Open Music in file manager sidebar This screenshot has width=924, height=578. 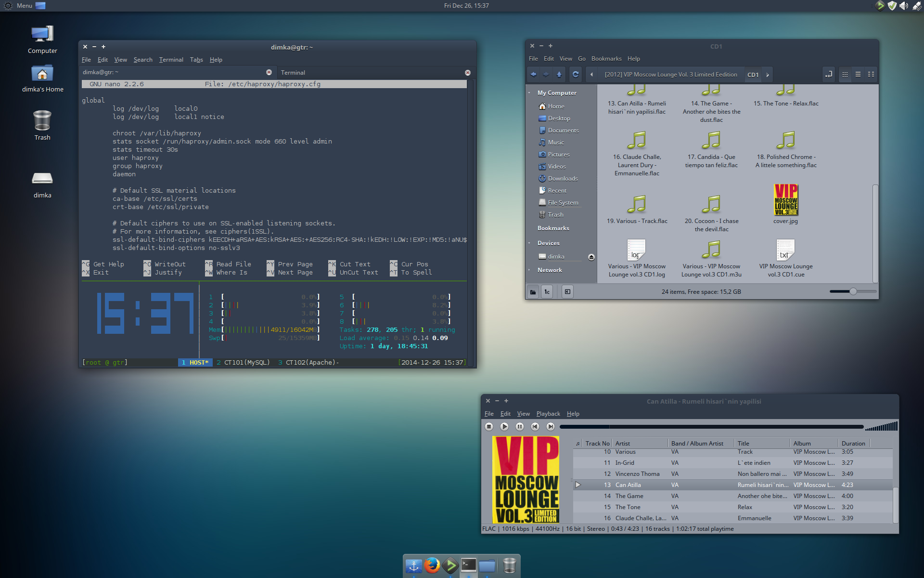(x=556, y=143)
